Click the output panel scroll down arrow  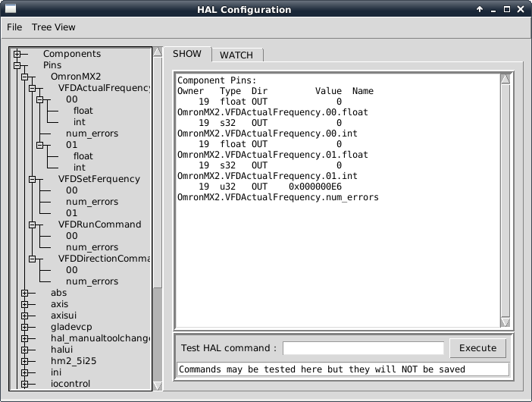505,322
